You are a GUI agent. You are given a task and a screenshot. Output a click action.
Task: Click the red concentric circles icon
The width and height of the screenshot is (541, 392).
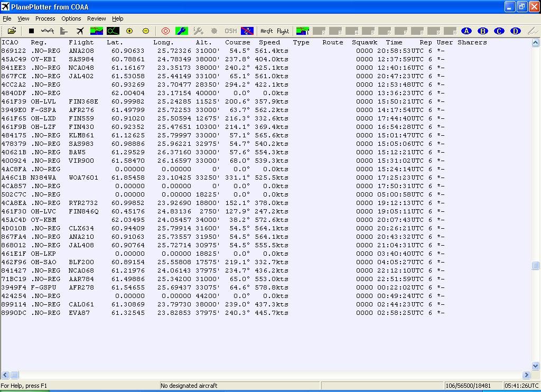[x=165, y=31]
